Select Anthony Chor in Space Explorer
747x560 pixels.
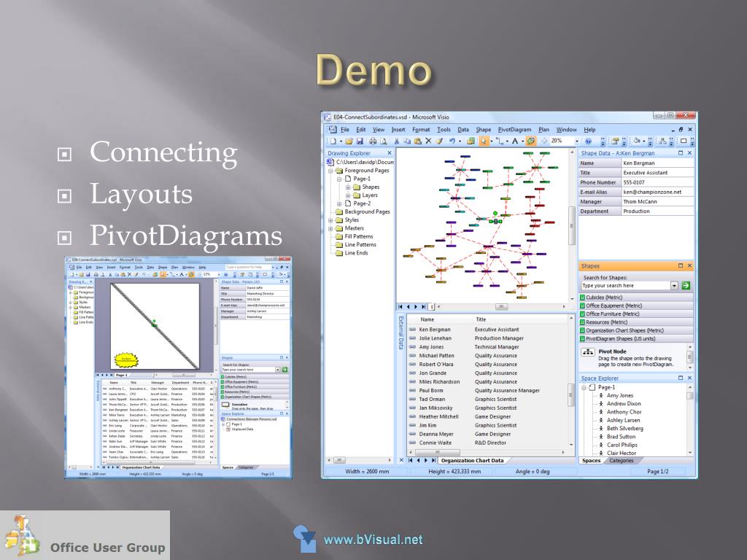[x=624, y=412]
